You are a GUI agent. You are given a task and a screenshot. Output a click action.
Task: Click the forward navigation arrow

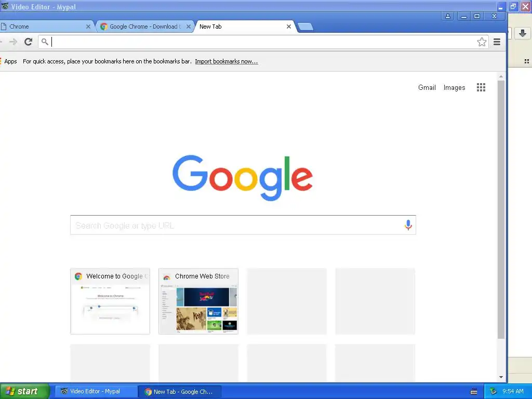tap(13, 42)
